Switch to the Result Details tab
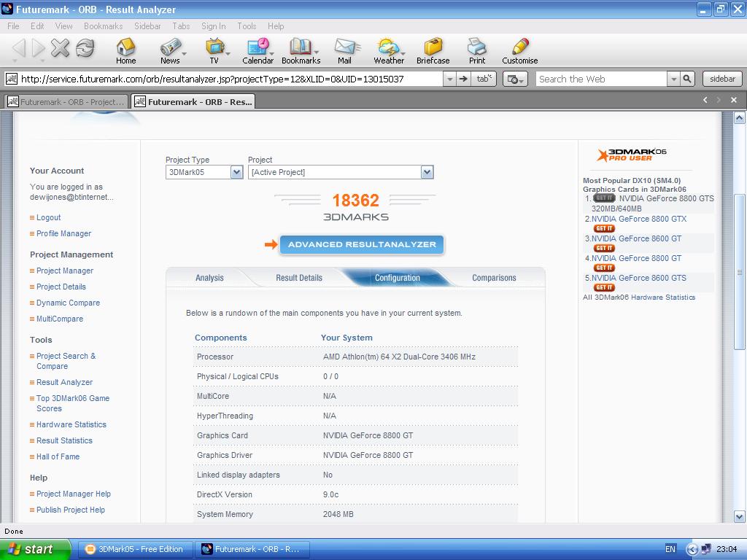 (x=298, y=278)
